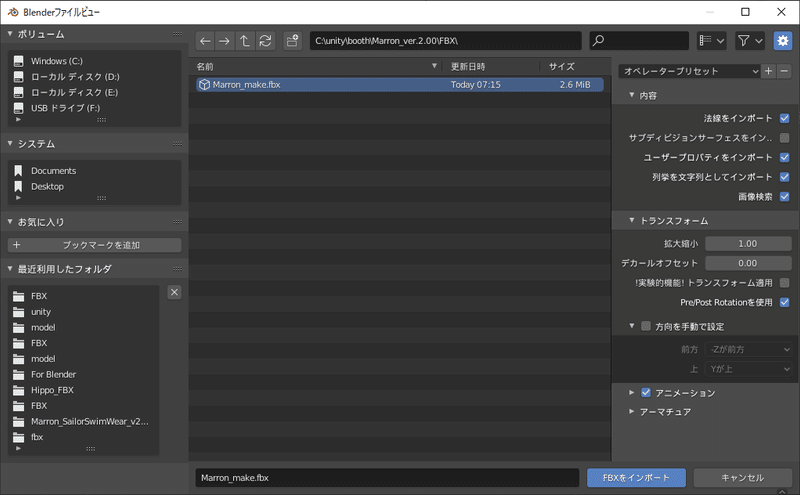Open display mode list view settings
Image resolution: width=800 pixels, height=495 pixels.
coord(711,41)
